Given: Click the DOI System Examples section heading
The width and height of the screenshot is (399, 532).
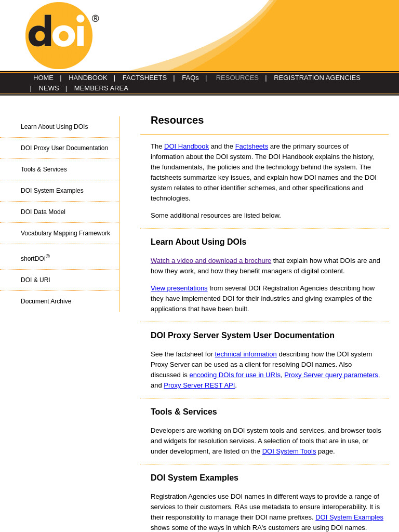Looking at the screenshot, I should 194,478.
